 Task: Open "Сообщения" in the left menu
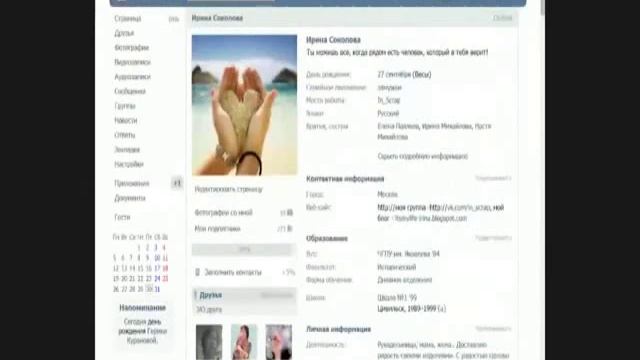coord(130,91)
